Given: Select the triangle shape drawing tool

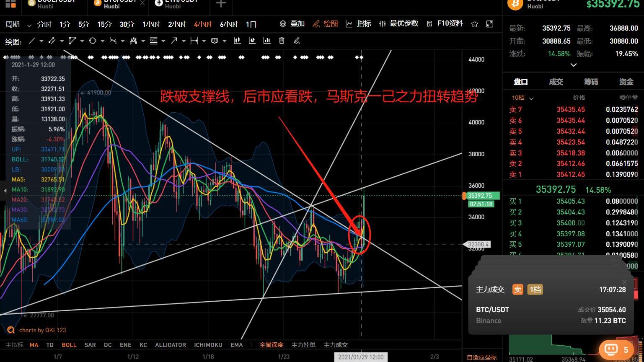Looking at the screenshot, I should (72, 41).
